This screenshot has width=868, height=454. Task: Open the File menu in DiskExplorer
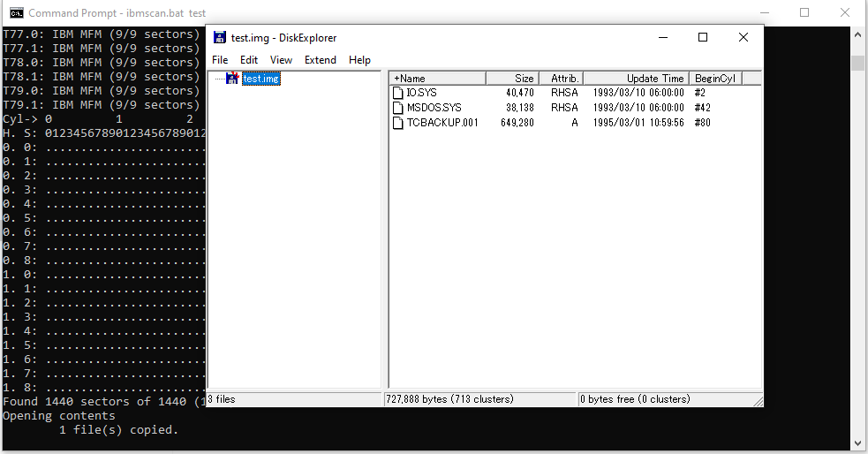220,60
